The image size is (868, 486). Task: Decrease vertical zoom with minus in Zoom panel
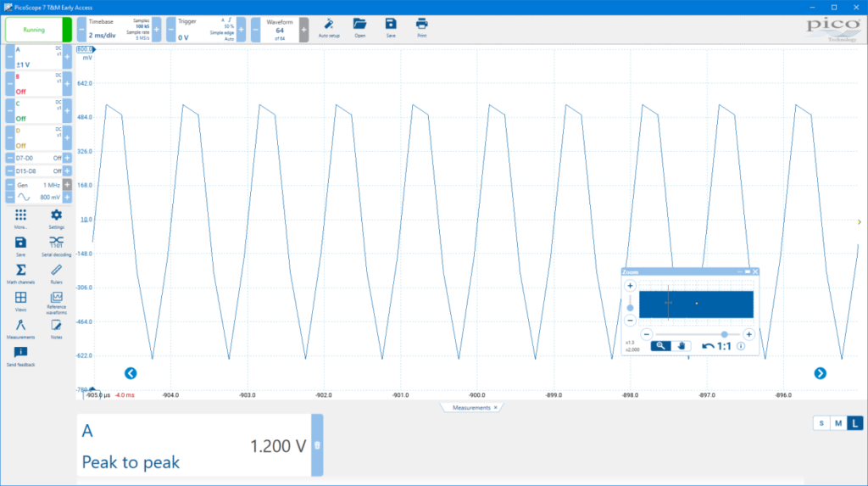pyautogui.click(x=630, y=321)
